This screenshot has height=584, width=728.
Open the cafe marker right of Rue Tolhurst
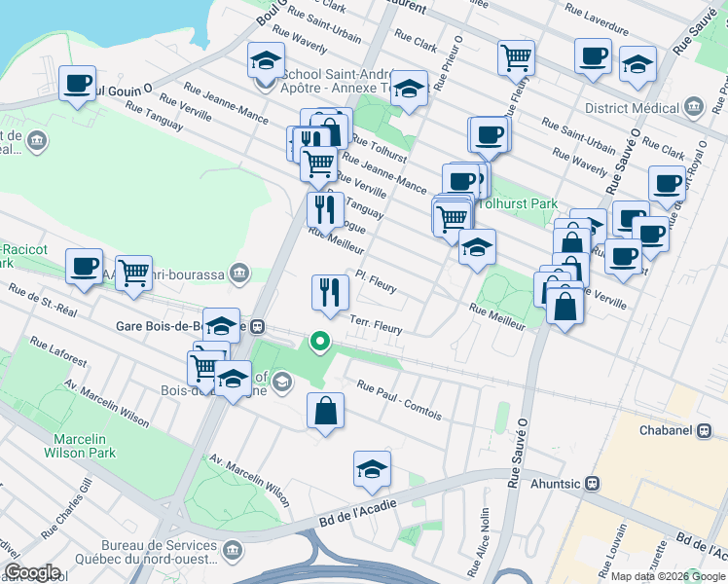[490, 135]
